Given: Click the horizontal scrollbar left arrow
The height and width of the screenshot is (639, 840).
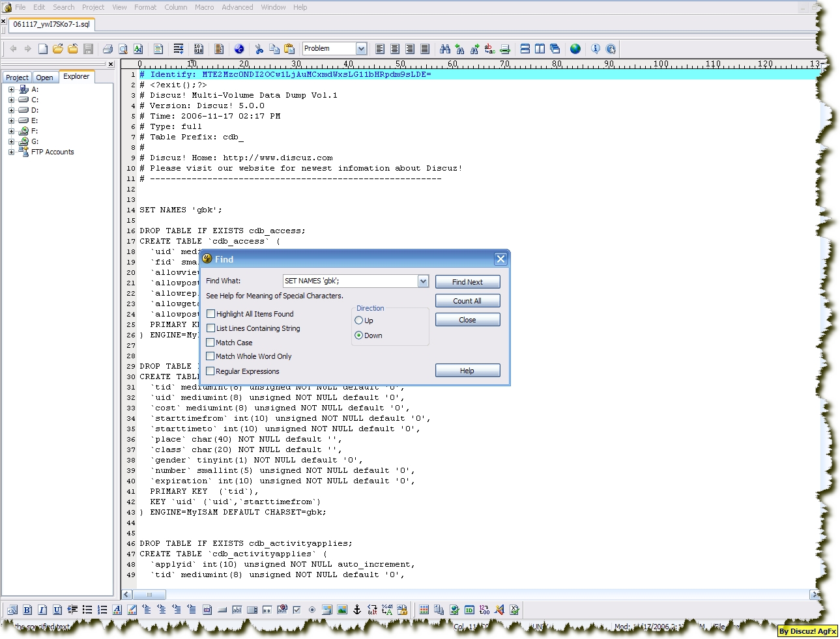Looking at the screenshot, I should point(127,595).
